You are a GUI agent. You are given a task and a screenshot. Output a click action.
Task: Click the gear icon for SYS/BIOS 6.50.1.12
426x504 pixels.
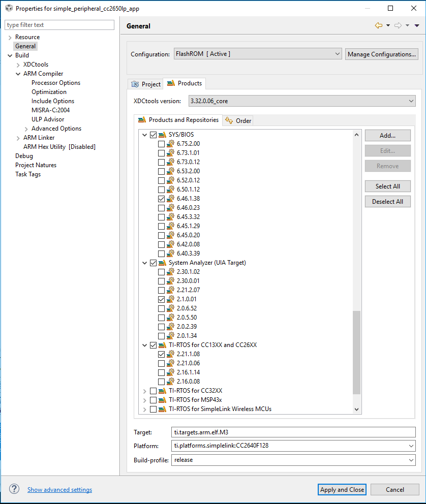pyautogui.click(x=170, y=190)
